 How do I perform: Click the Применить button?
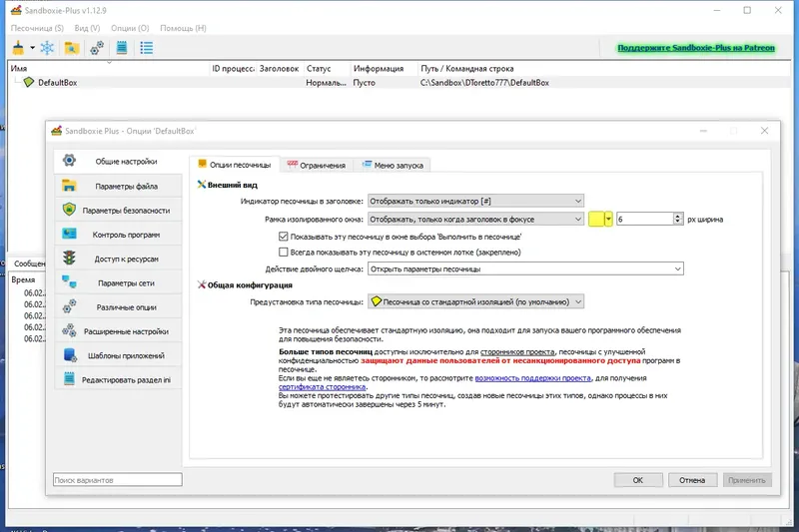pyautogui.click(x=747, y=479)
